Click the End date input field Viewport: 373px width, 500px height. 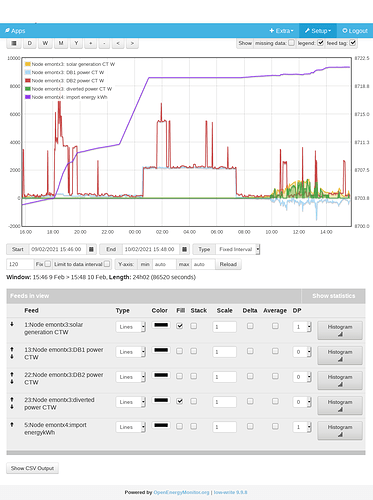pos(151,249)
